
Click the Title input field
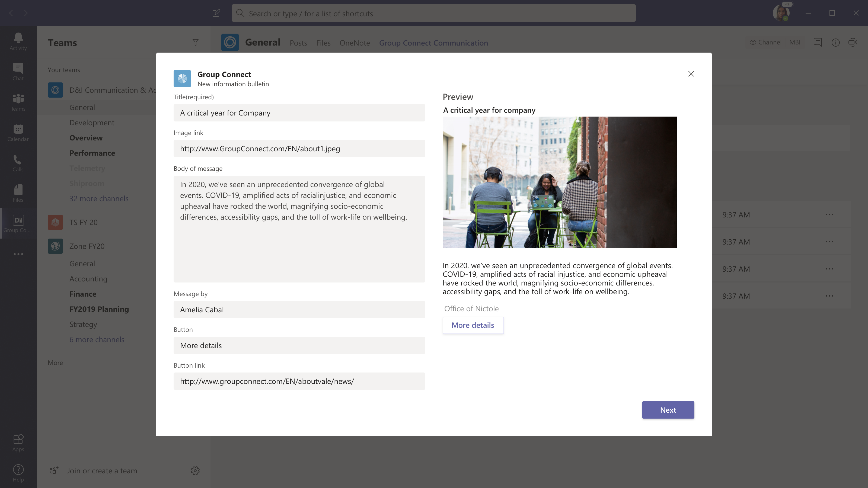tap(299, 113)
